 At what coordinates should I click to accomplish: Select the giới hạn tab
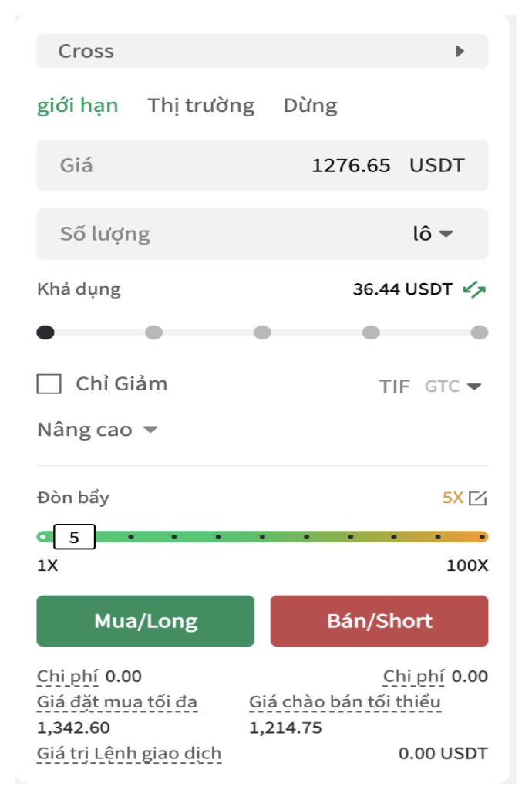point(78,106)
